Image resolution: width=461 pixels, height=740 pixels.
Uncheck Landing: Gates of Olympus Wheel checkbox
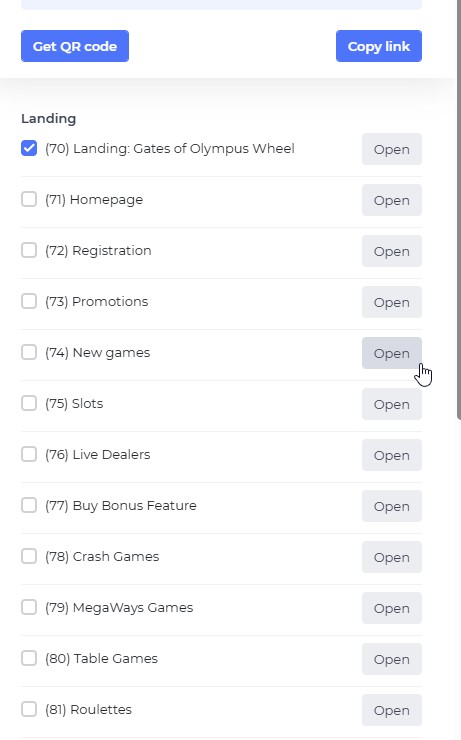pos(29,148)
